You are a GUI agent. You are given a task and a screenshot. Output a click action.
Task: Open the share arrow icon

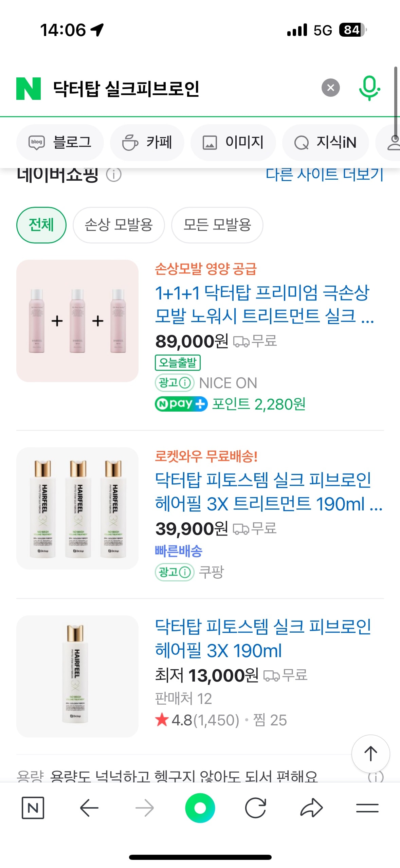pos(311,808)
